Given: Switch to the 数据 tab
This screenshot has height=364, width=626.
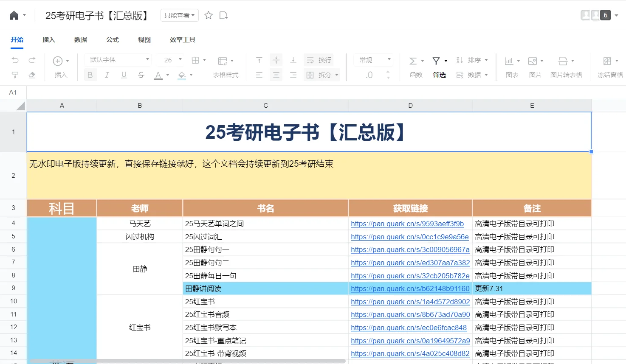Looking at the screenshot, I should click(x=81, y=39).
